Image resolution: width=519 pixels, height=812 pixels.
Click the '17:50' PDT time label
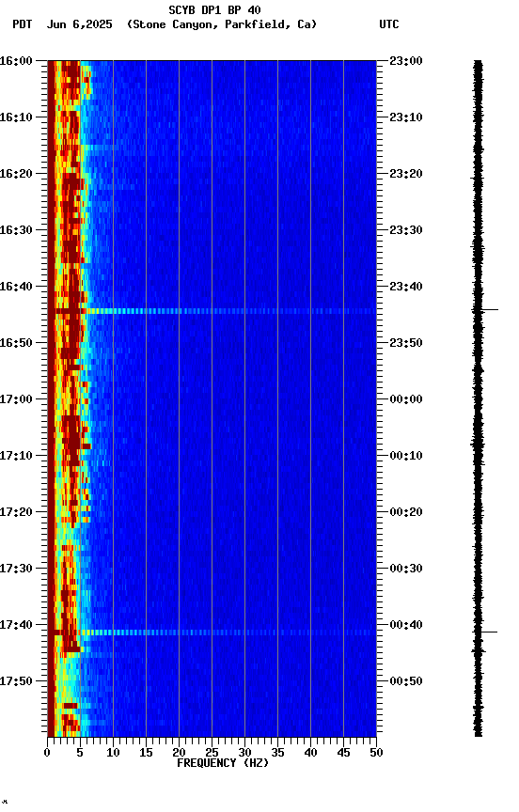pos(16,681)
